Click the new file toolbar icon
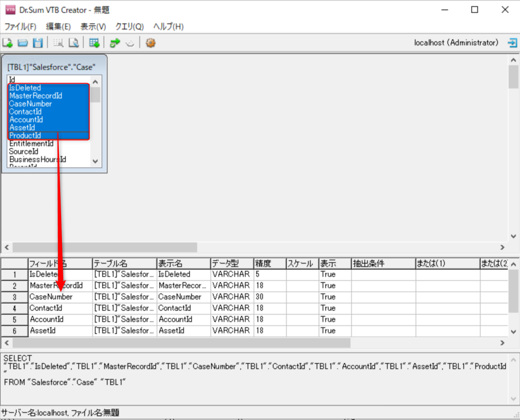The width and height of the screenshot is (520, 420). point(8,43)
